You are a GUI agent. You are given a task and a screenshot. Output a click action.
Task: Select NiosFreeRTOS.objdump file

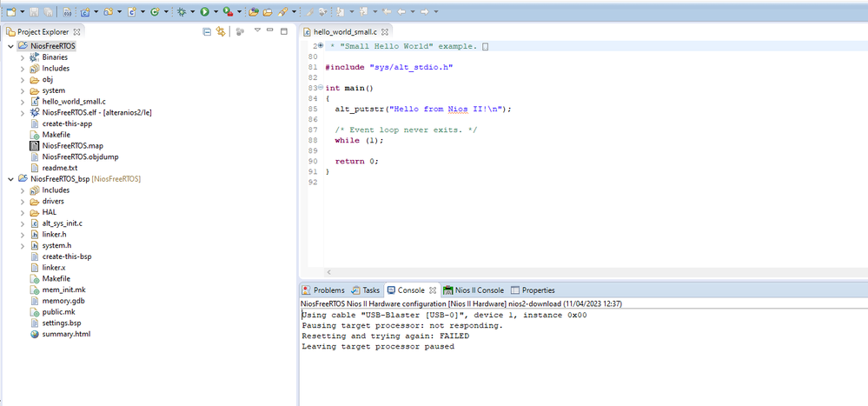point(78,156)
